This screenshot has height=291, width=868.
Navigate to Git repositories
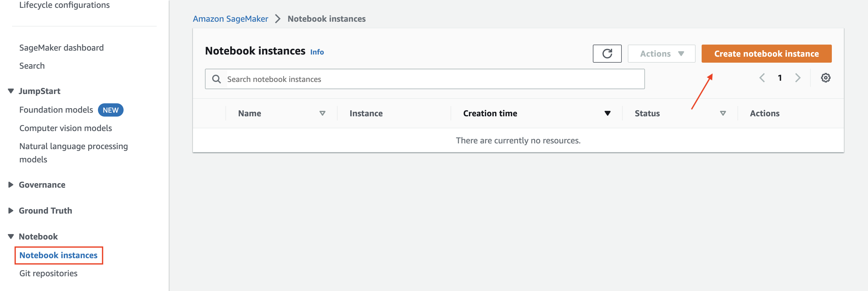pos(48,273)
